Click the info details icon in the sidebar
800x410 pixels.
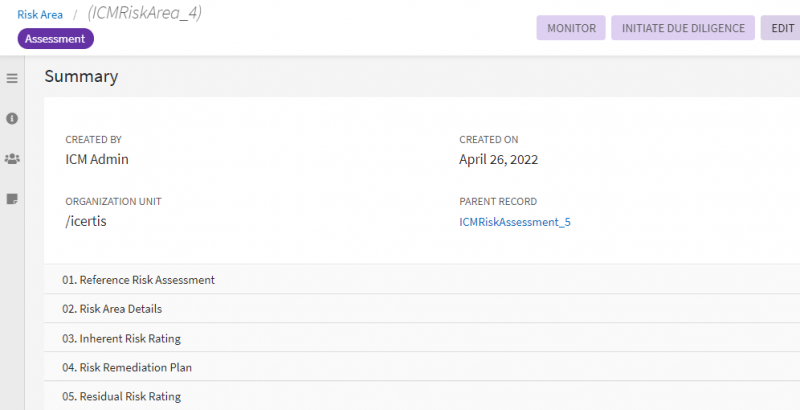(12, 118)
